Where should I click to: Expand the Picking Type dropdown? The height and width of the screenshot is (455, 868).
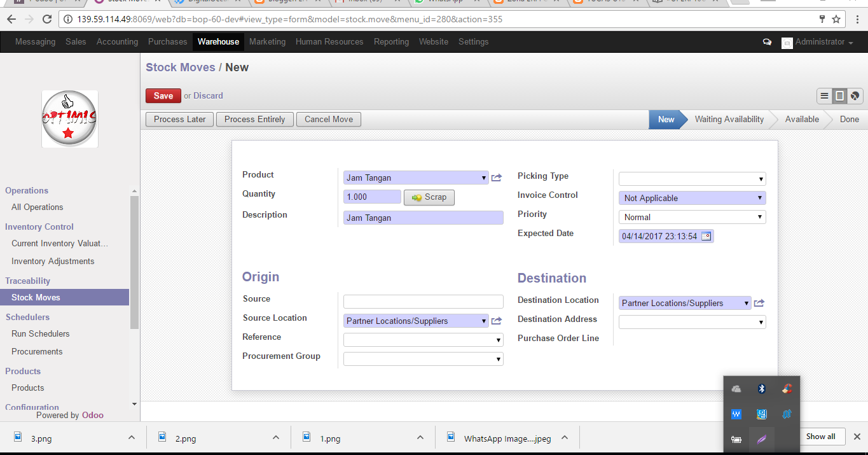692,179
